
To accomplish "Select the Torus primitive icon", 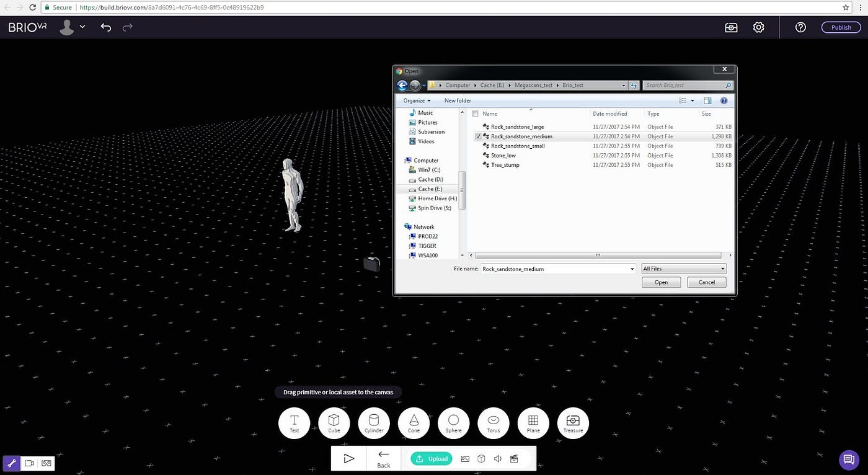I will point(494,422).
